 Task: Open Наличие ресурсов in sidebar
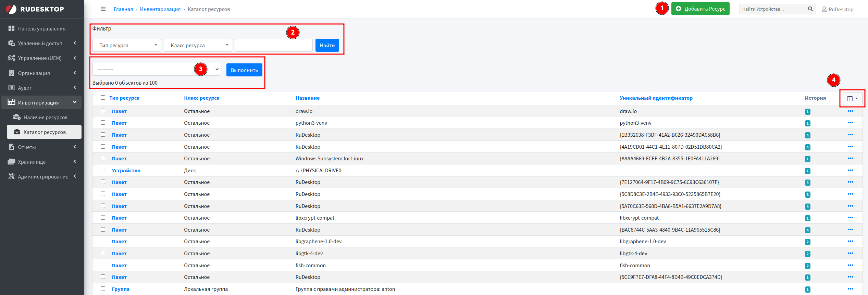click(x=45, y=118)
